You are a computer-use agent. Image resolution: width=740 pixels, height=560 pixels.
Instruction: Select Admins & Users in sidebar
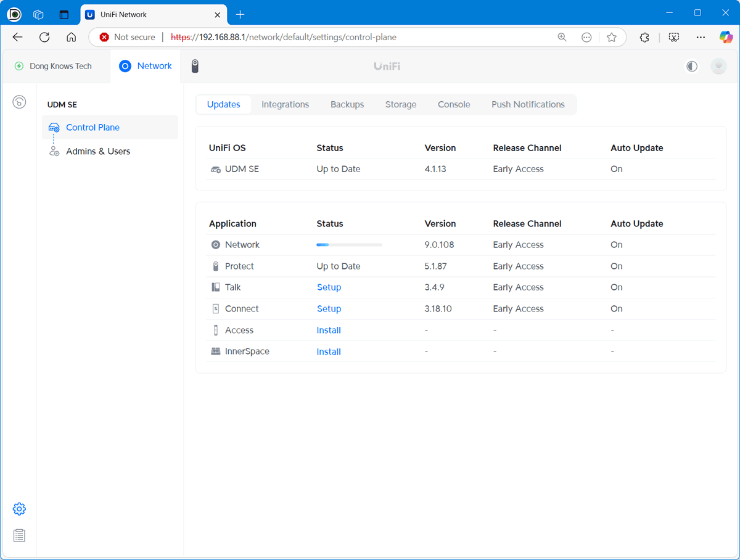tap(98, 151)
